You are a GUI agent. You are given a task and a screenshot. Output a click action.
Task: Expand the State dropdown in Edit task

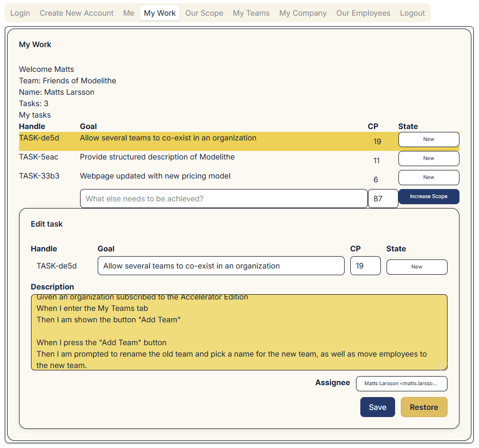pos(417,267)
